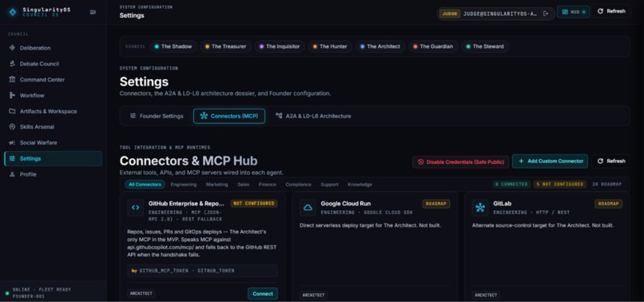Click the Google Cloud Run cloud icon

tap(308, 208)
